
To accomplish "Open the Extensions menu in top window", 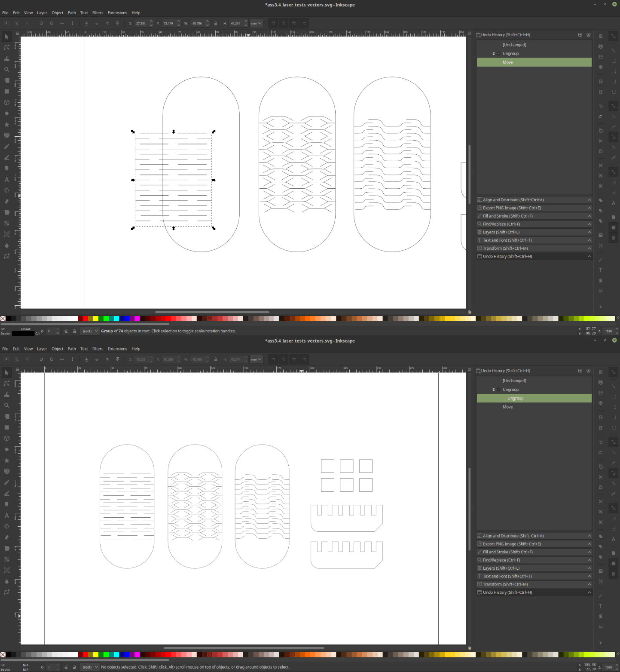I will 117,13.
